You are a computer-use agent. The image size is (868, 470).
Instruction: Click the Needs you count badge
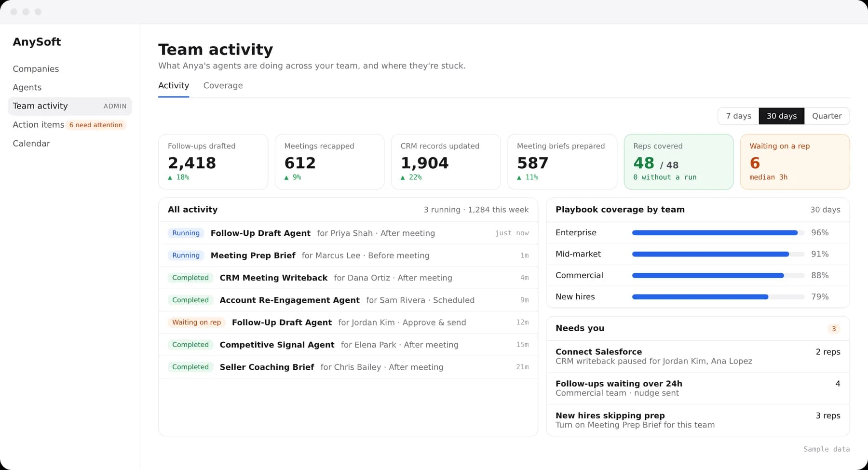[834, 329]
